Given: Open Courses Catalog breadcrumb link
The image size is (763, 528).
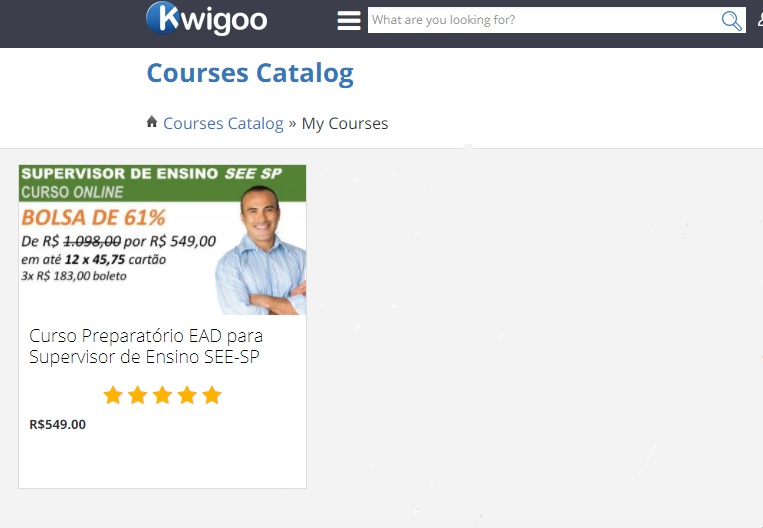Looking at the screenshot, I should (223, 124).
